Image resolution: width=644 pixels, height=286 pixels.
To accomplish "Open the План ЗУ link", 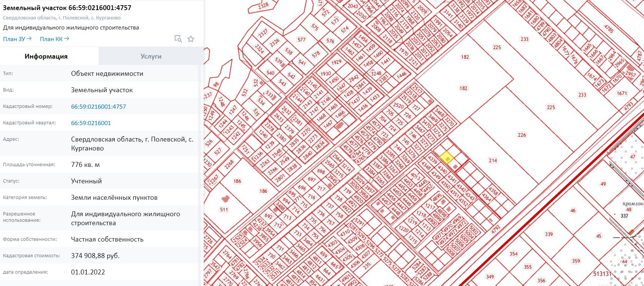I will (x=17, y=39).
